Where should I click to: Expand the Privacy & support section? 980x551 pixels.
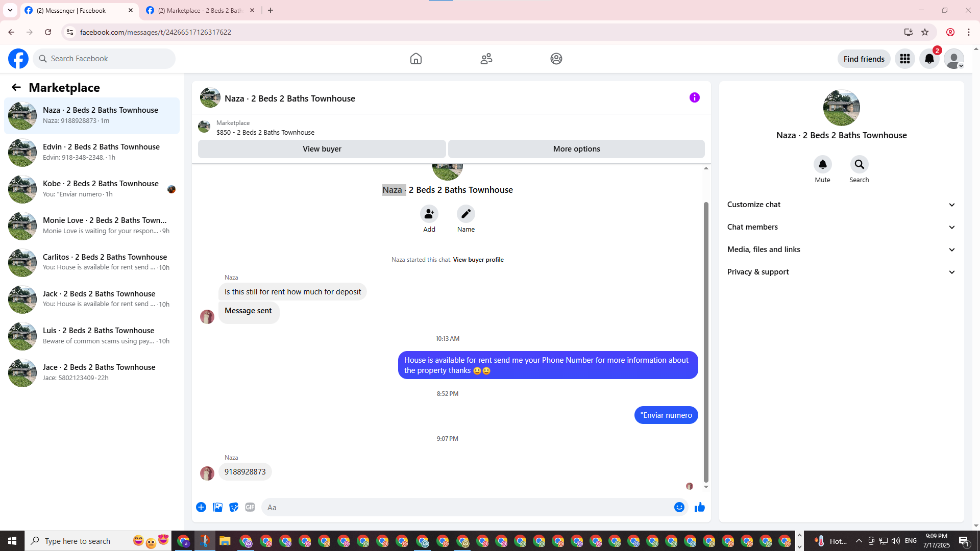842,272
